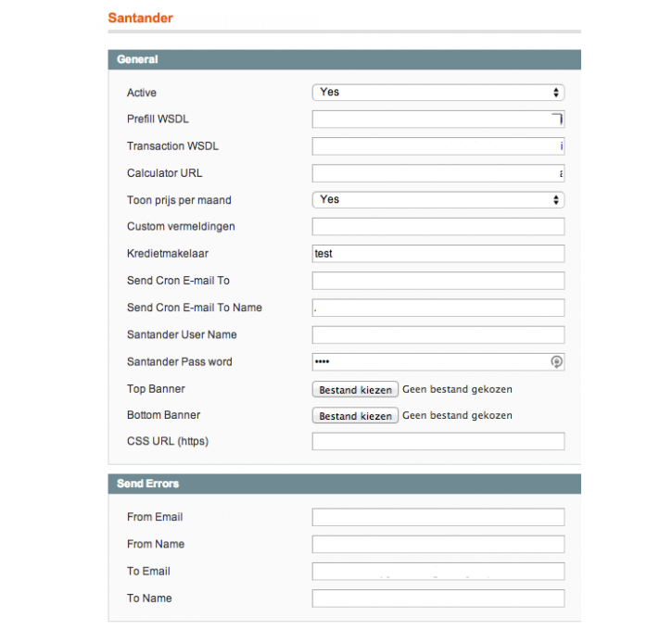Click the Prefill WSDL label
This screenshot has width=672, height=630.
coord(158,120)
